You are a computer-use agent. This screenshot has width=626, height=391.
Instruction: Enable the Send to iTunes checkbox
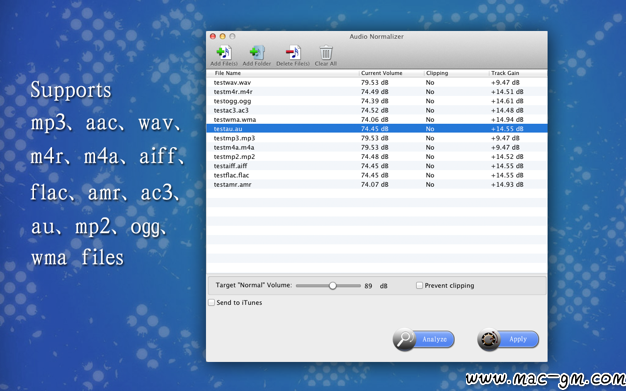[x=212, y=302]
